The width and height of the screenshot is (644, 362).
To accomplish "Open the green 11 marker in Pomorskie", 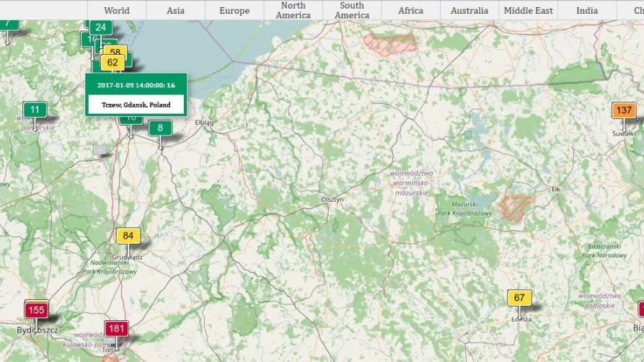I will [35, 110].
